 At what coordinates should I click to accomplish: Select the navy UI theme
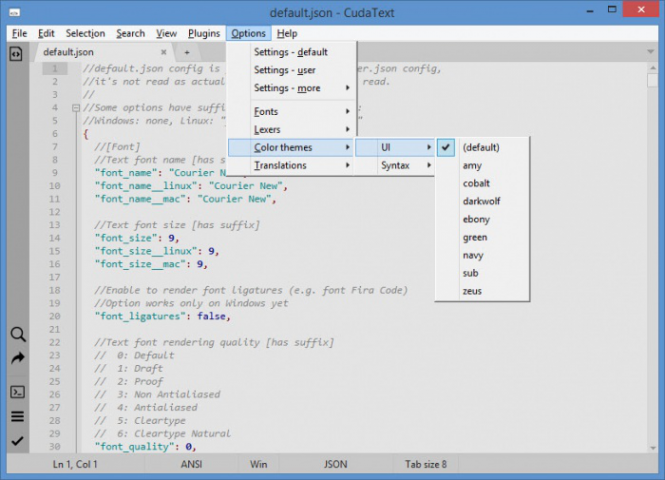[483, 255]
